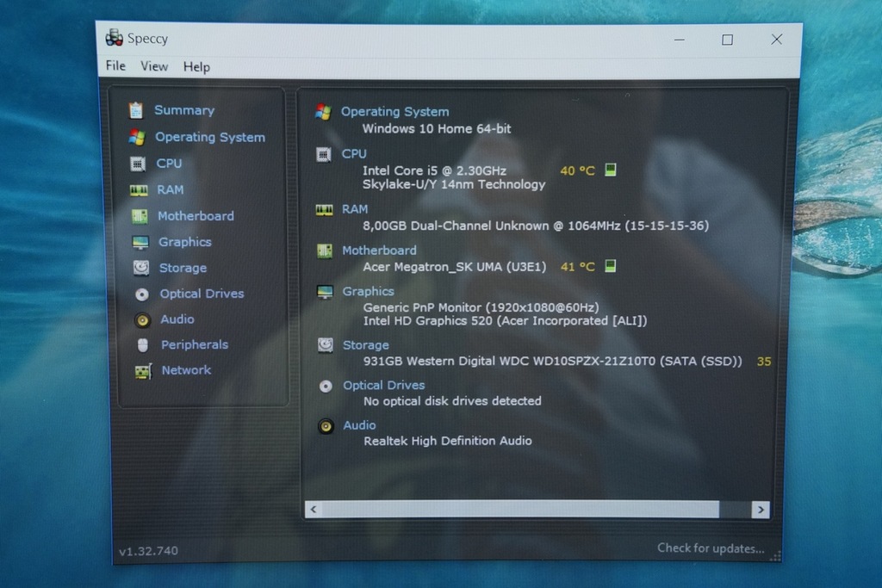Show the Motherboard section from sidebar
Viewport: 882px width, 588px height.
point(196,216)
